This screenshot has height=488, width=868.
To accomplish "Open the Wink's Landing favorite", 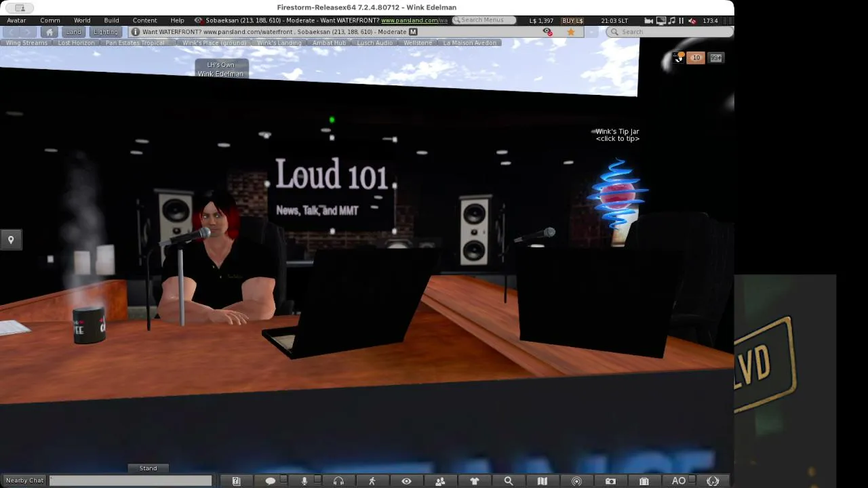I will coord(279,43).
